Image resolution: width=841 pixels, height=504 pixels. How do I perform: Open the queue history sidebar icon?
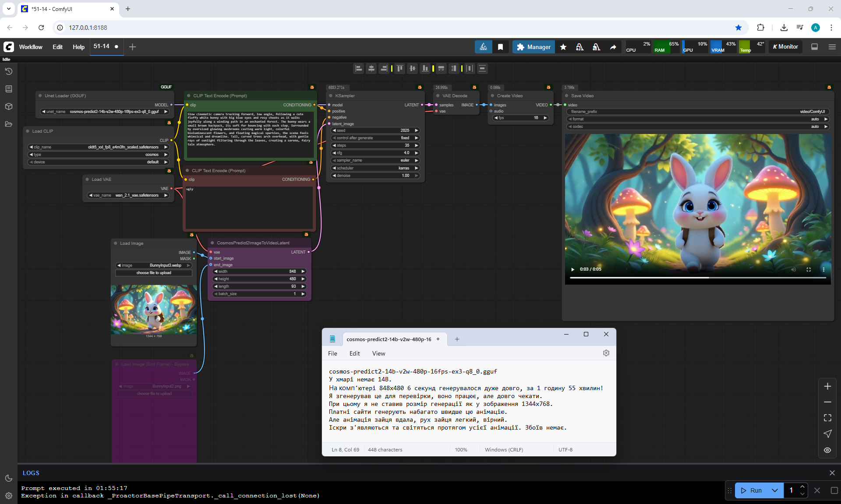[x=8, y=71]
